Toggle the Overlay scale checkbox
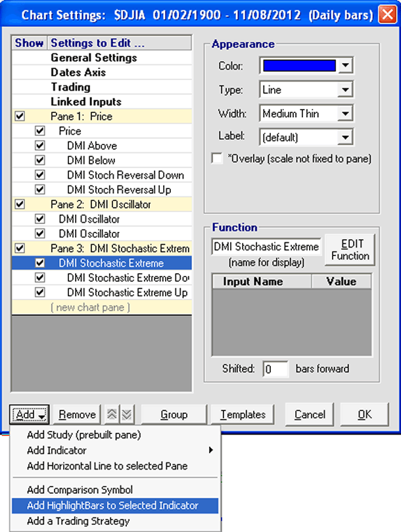The height and width of the screenshot is (532, 401). (x=216, y=158)
